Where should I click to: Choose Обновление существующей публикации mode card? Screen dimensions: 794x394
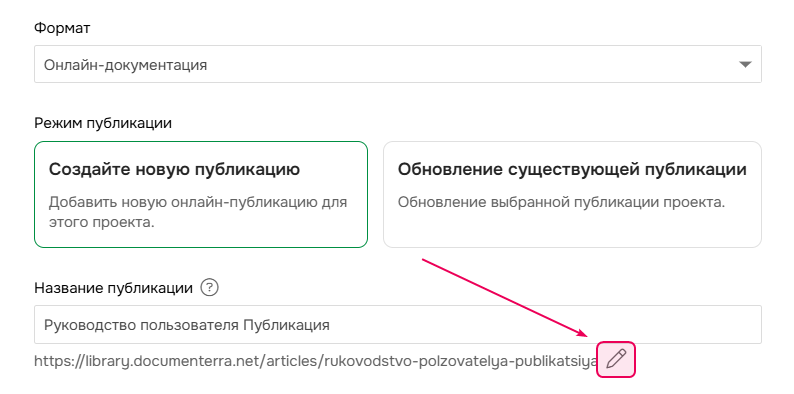[572, 194]
